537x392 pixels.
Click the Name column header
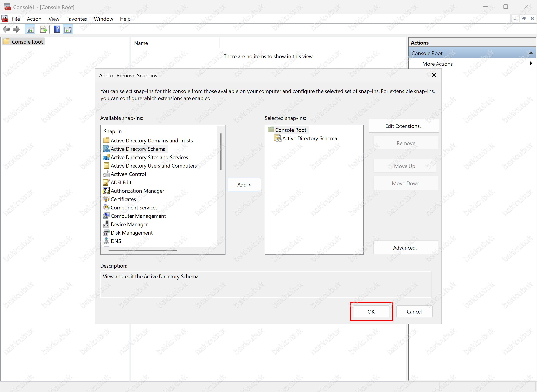[175, 43]
